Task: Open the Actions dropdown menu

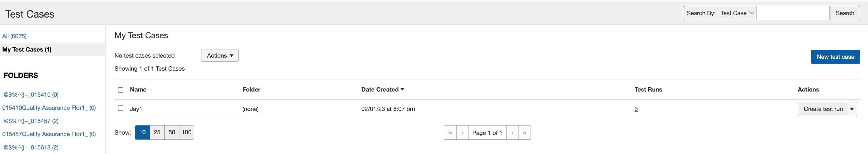Action: click(220, 55)
